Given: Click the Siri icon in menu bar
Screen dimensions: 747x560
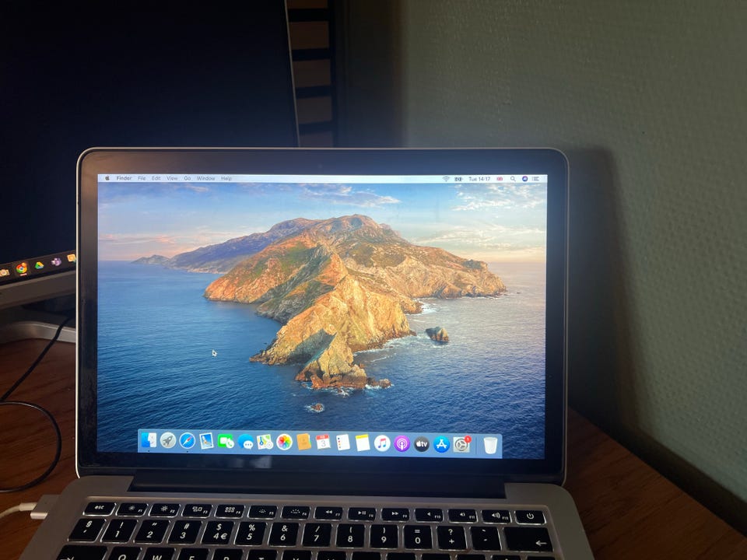Looking at the screenshot, I should [524, 179].
